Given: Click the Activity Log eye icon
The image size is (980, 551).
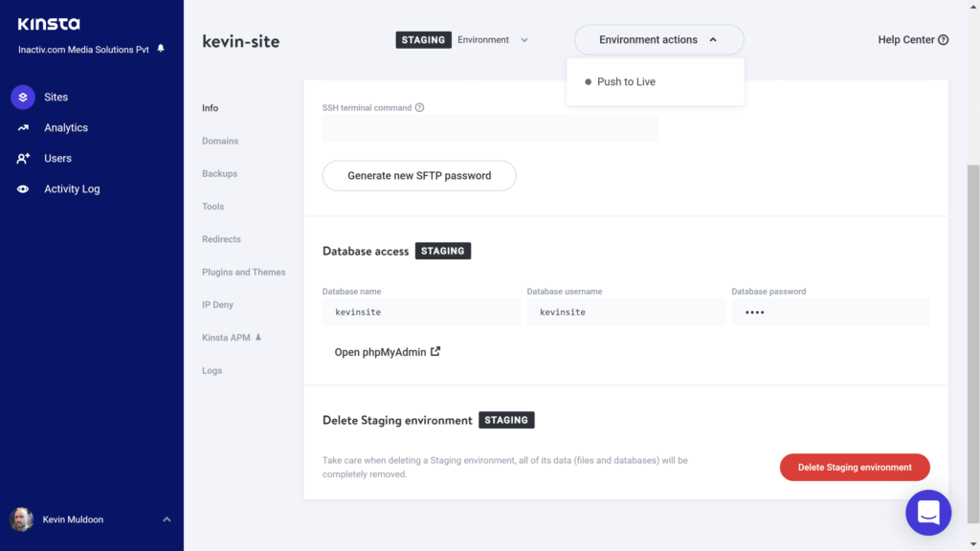Looking at the screenshot, I should pyautogui.click(x=23, y=188).
